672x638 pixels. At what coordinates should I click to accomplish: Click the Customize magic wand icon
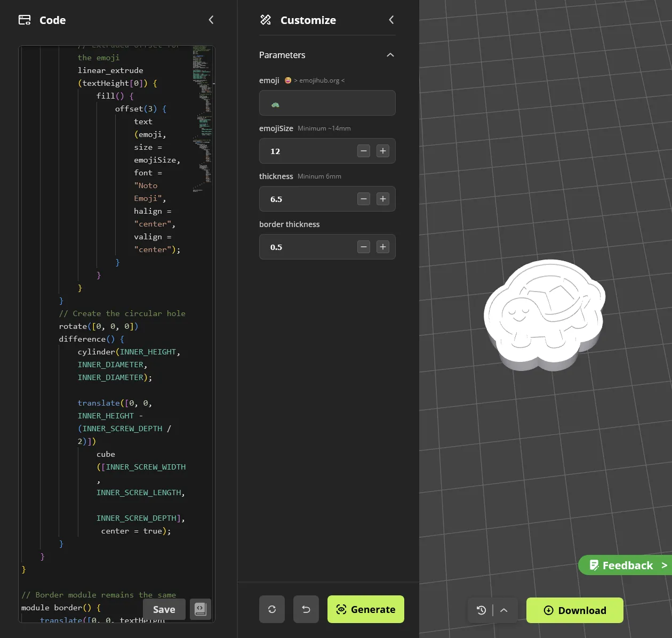266,20
